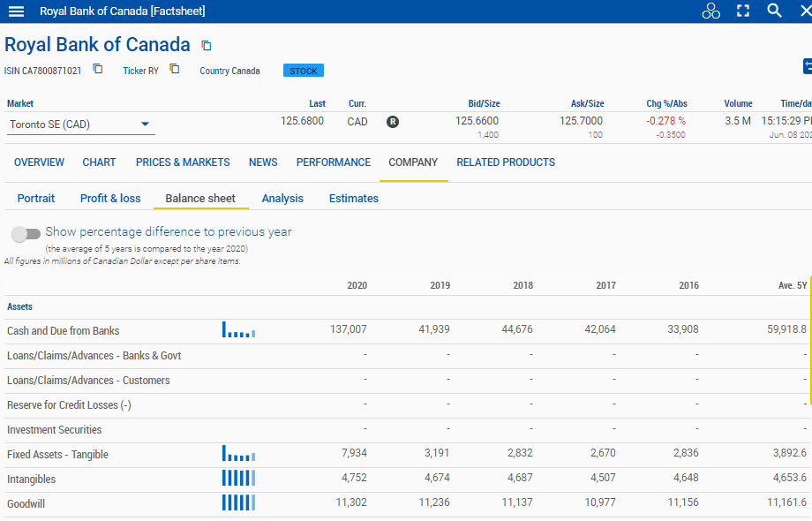Select the Goodwill row label

[26, 504]
